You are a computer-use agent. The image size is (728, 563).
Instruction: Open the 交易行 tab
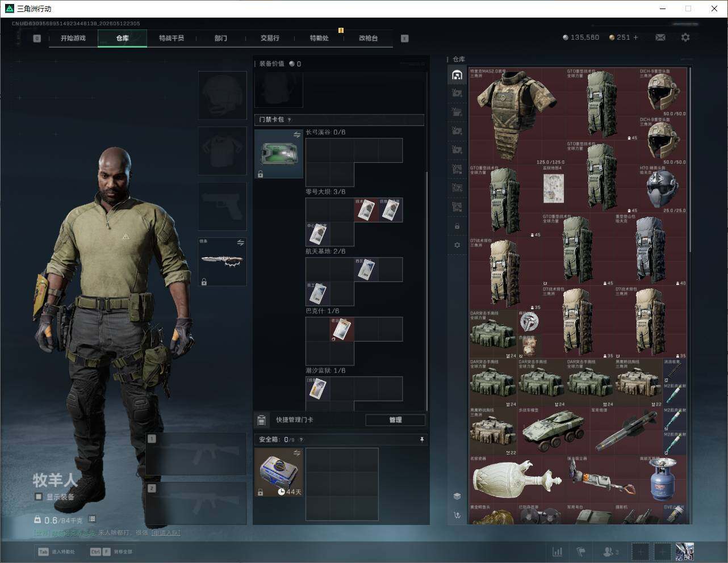[x=270, y=39]
